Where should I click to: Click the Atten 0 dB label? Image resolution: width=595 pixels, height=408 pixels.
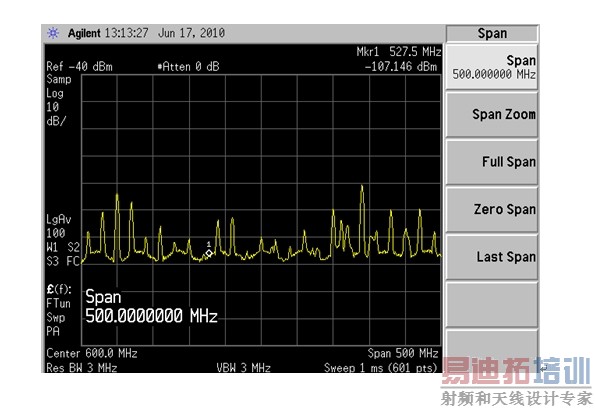pyautogui.click(x=189, y=67)
